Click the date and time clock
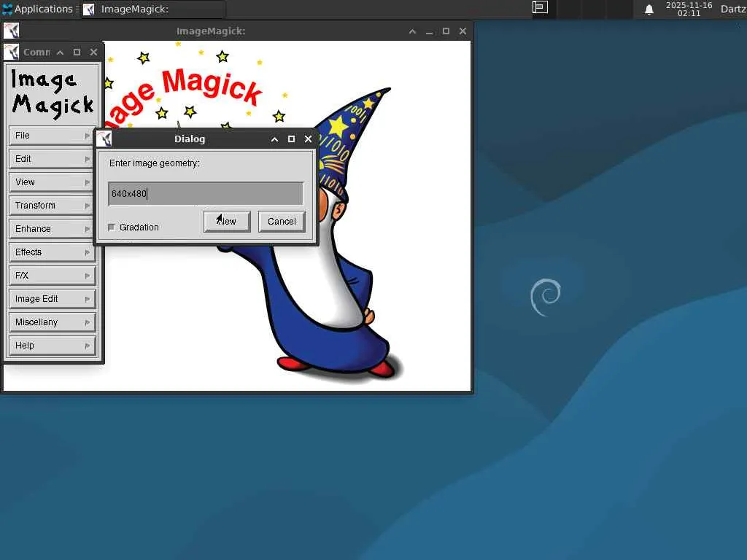 [689, 9]
